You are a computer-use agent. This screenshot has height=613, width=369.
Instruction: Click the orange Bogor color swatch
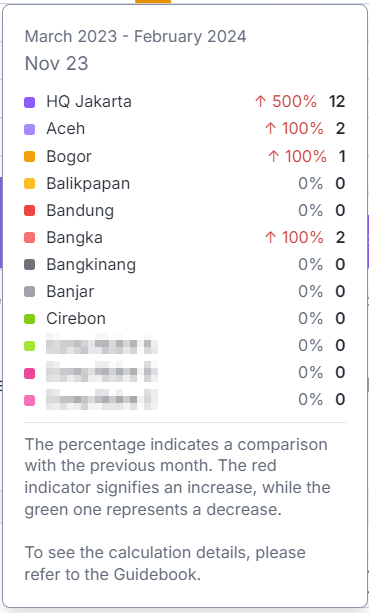tap(30, 156)
